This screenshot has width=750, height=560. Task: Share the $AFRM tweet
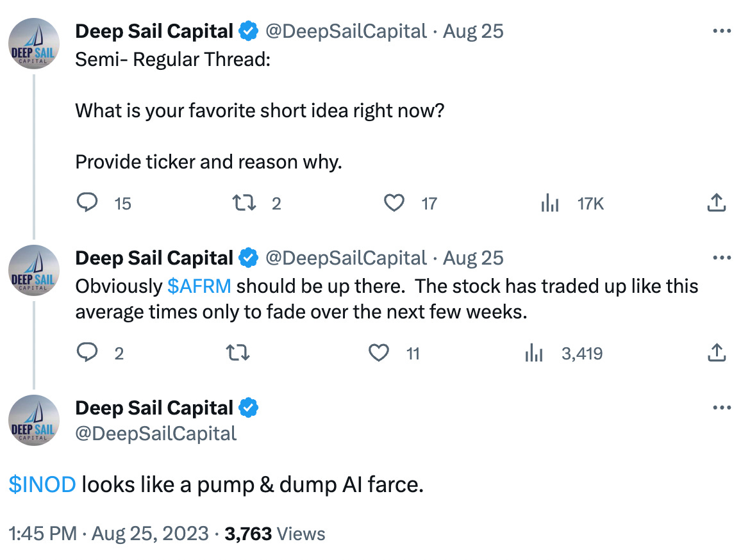[717, 352]
